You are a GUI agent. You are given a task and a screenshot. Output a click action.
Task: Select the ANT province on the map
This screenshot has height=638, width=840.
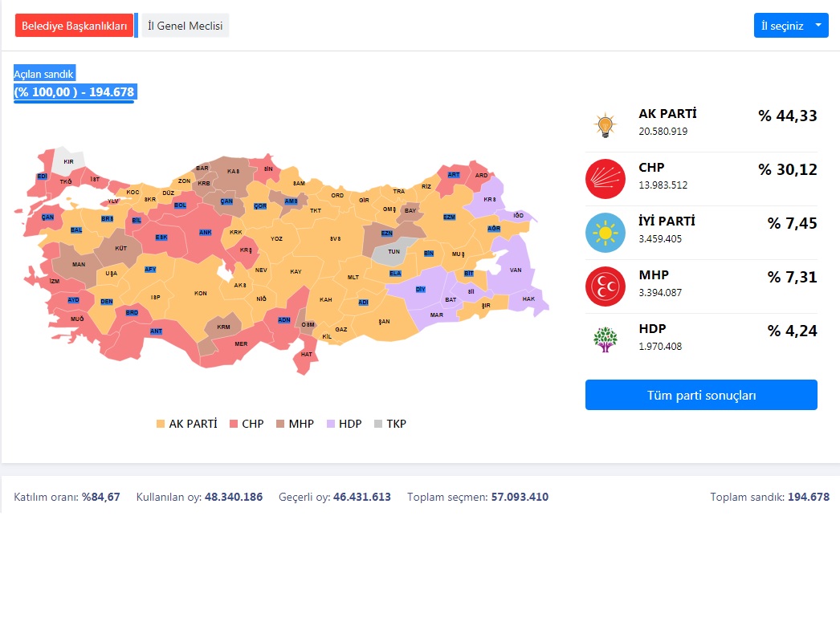[x=156, y=331]
